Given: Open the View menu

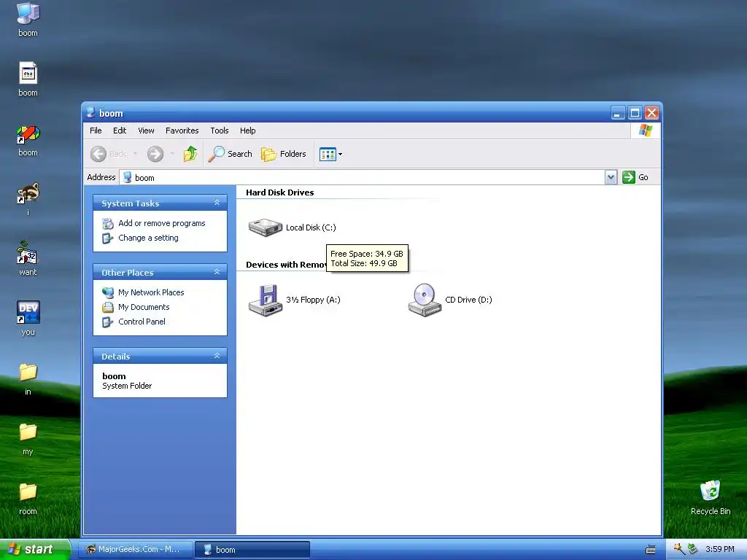Looking at the screenshot, I should pyautogui.click(x=146, y=131).
